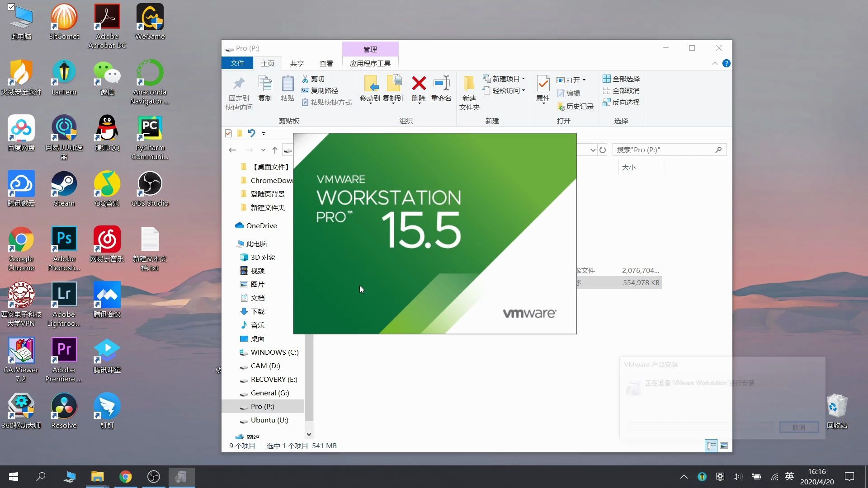Expand the Easy Access (轻松访问) dropdown

click(x=524, y=90)
